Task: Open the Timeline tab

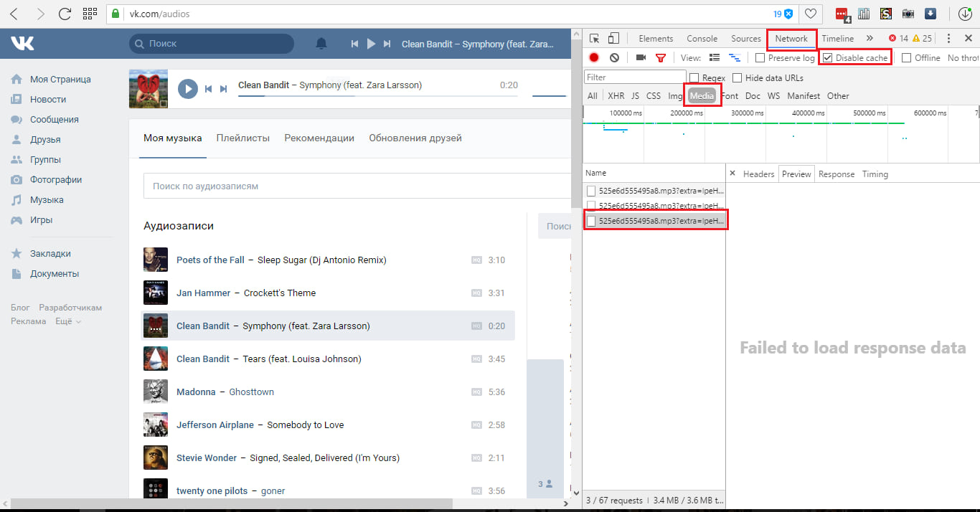Action: 838,39
